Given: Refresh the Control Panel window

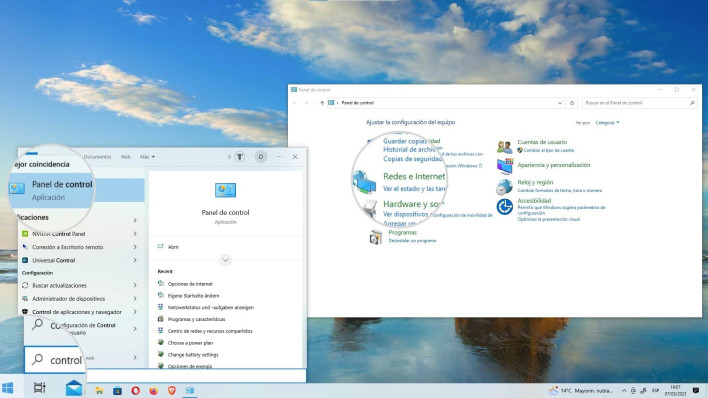Looking at the screenshot, I should point(572,103).
